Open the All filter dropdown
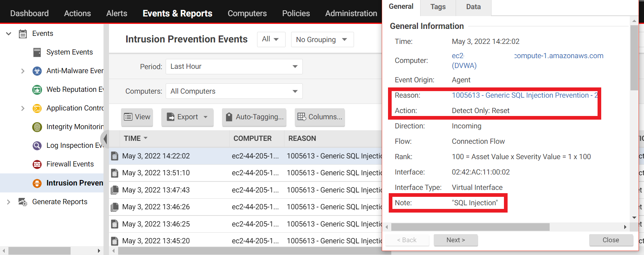The image size is (644, 255). (x=271, y=40)
